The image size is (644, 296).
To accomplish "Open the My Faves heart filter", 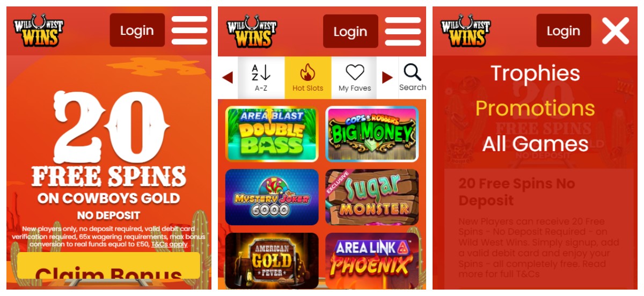I will click(355, 78).
